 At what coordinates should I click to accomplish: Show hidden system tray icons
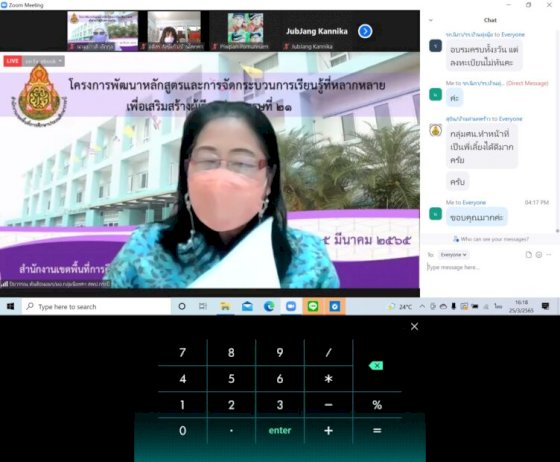422,306
